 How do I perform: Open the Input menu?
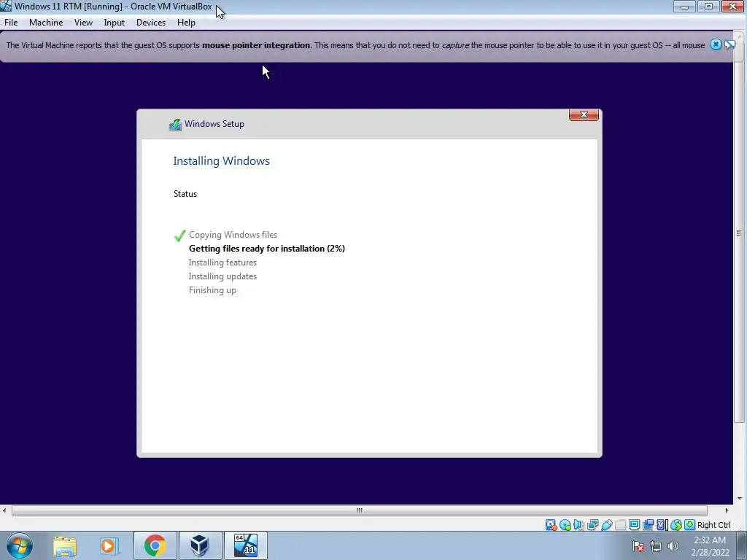click(x=115, y=23)
